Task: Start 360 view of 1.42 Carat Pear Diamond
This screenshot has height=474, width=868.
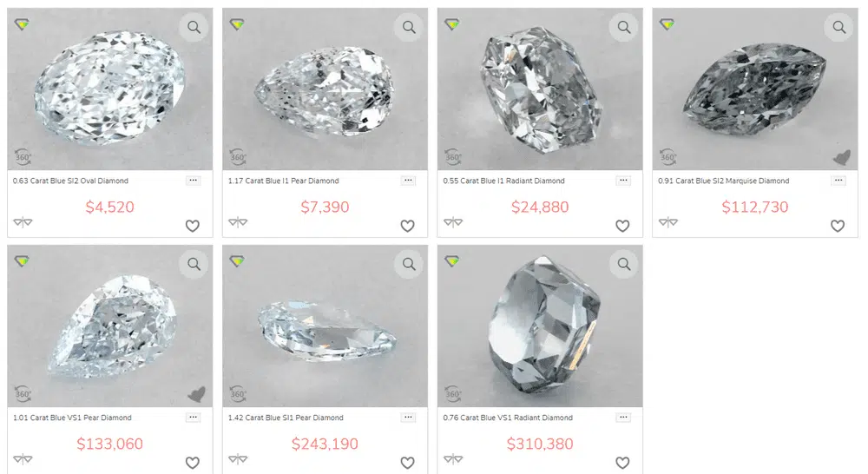Action: pos(238,394)
